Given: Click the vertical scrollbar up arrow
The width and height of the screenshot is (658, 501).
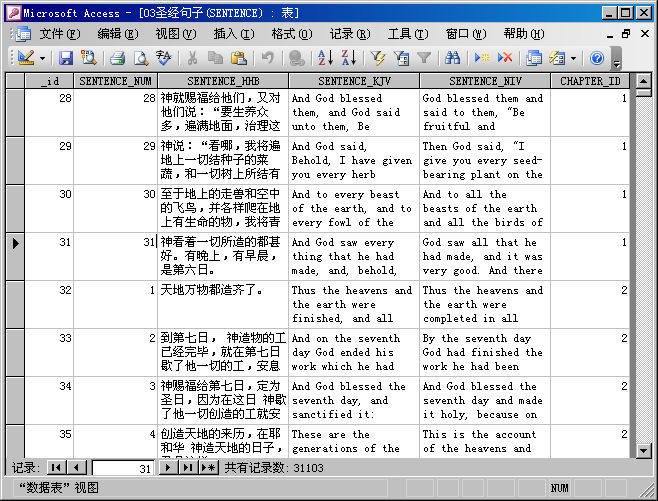Looking at the screenshot, I should (x=644, y=81).
